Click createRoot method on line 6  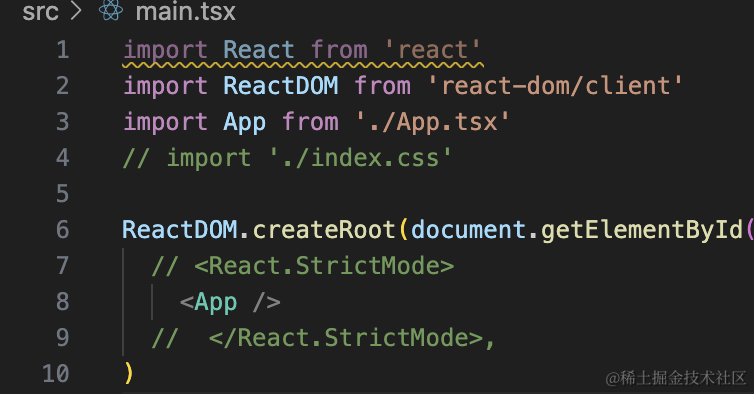[x=324, y=229]
